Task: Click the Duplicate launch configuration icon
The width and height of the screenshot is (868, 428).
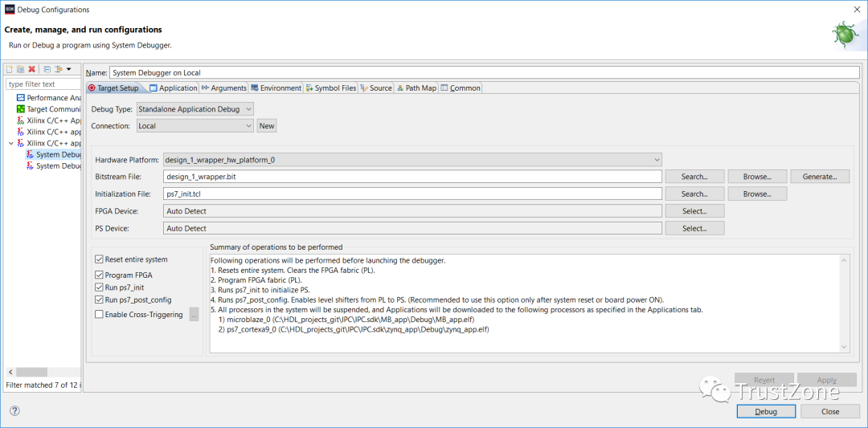Action: pyautogui.click(x=20, y=69)
